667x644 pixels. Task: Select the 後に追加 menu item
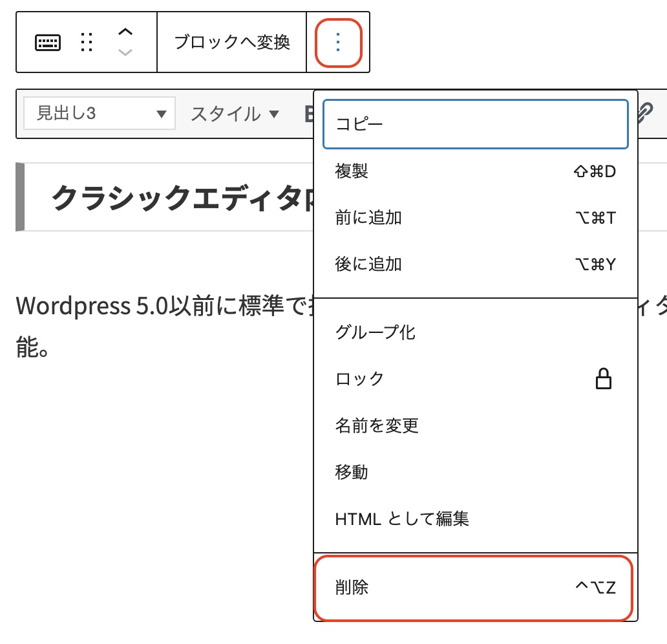[x=475, y=264]
